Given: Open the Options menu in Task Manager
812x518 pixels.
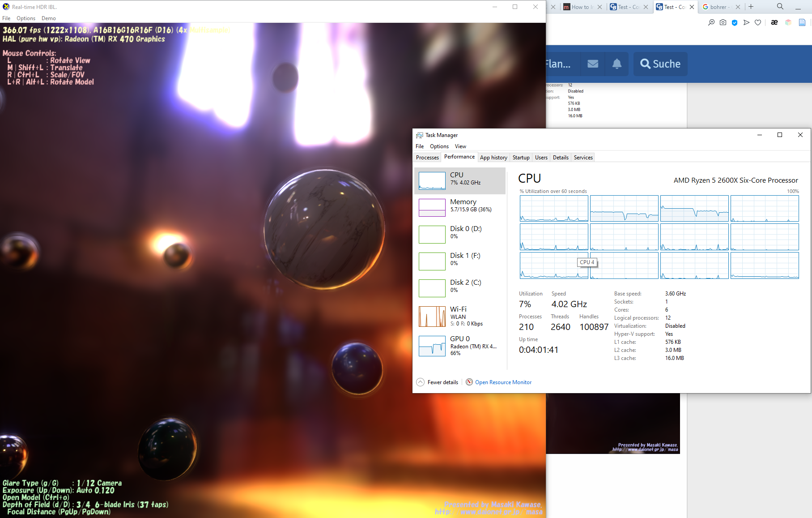Looking at the screenshot, I should point(439,146).
